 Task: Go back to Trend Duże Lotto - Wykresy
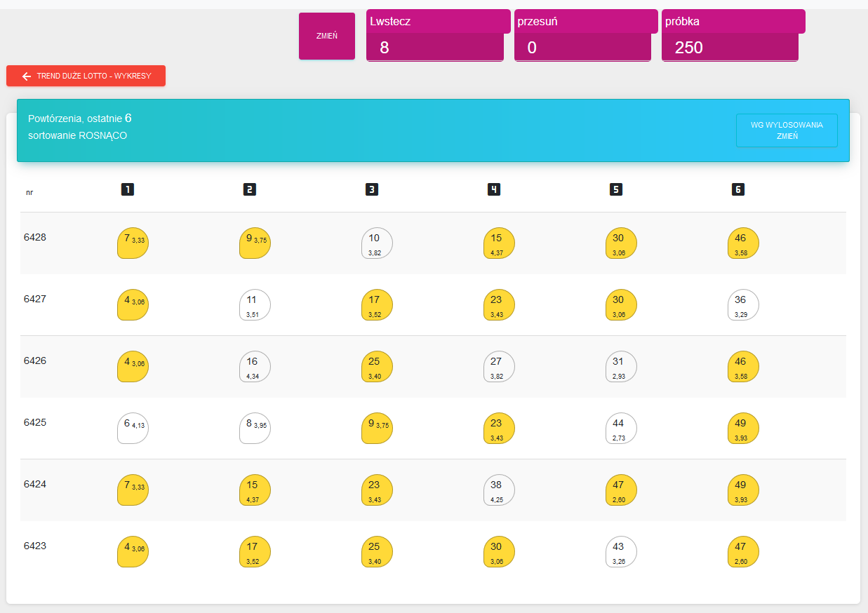[x=86, y=76]
